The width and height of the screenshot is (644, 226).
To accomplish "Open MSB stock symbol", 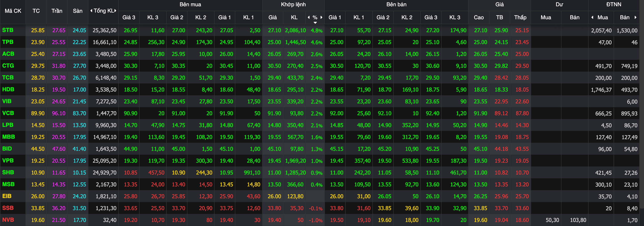I will click(8, 185).
